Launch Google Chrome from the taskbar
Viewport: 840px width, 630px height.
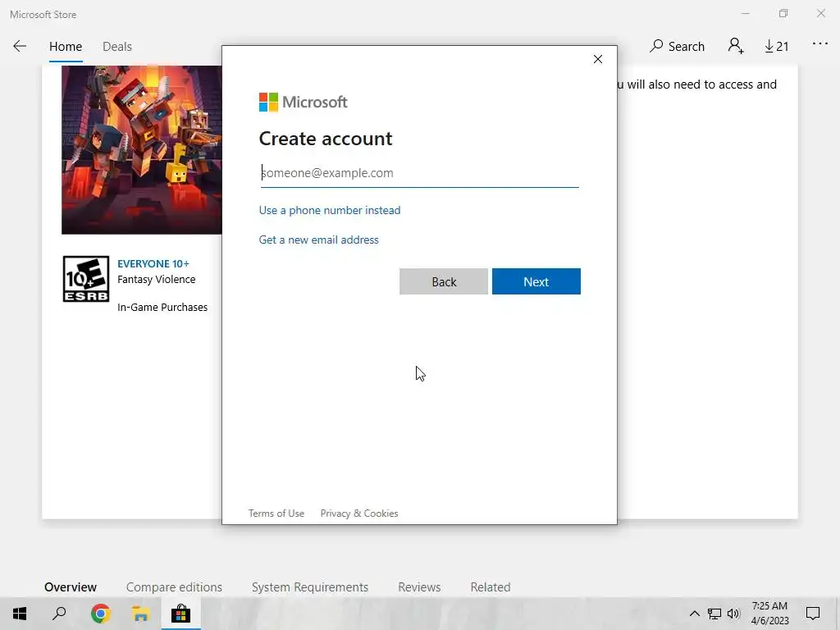[100, 614]
